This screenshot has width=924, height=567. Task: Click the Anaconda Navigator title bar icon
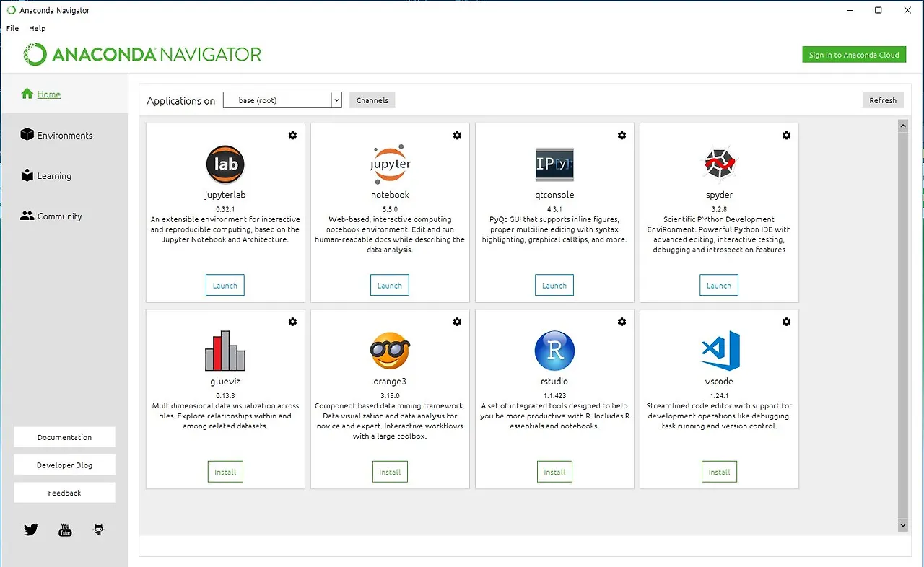(x=10, y=10)
